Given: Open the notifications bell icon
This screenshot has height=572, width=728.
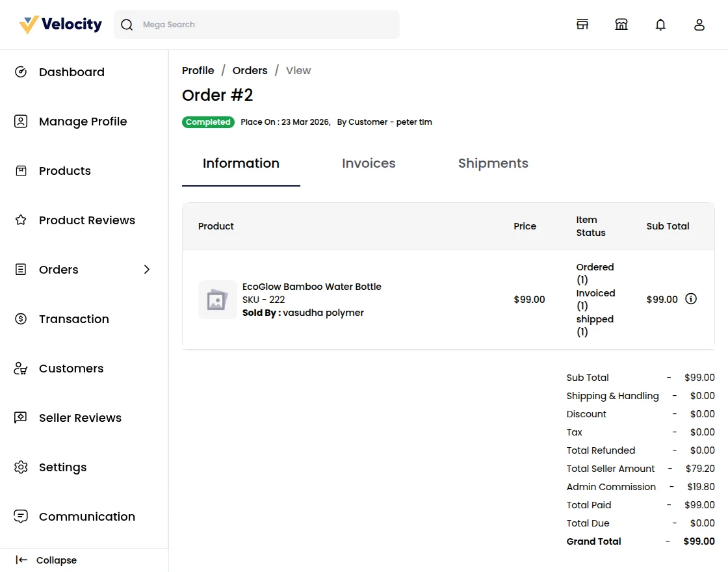Looking at the screenshot, I should [x=660, y=25].
